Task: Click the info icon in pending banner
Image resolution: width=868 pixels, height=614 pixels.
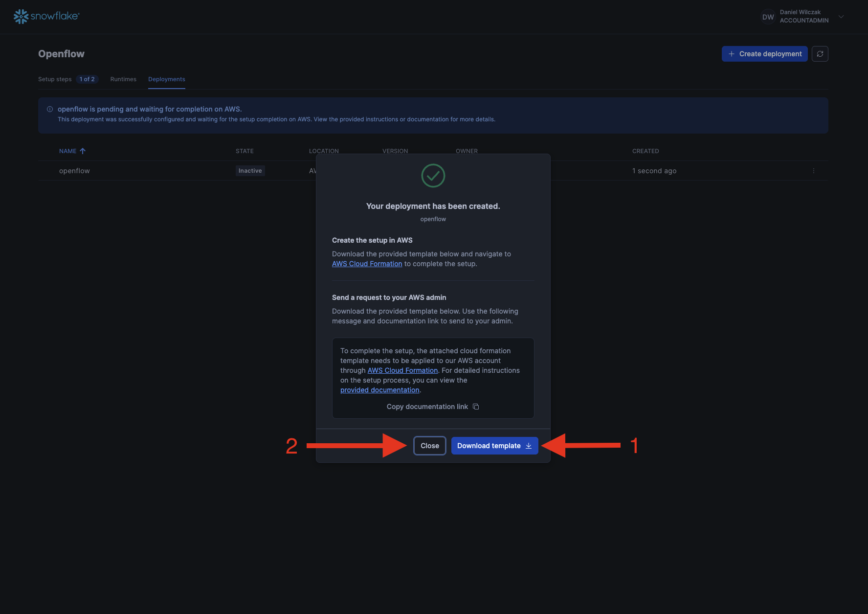Action: point(50,109)
